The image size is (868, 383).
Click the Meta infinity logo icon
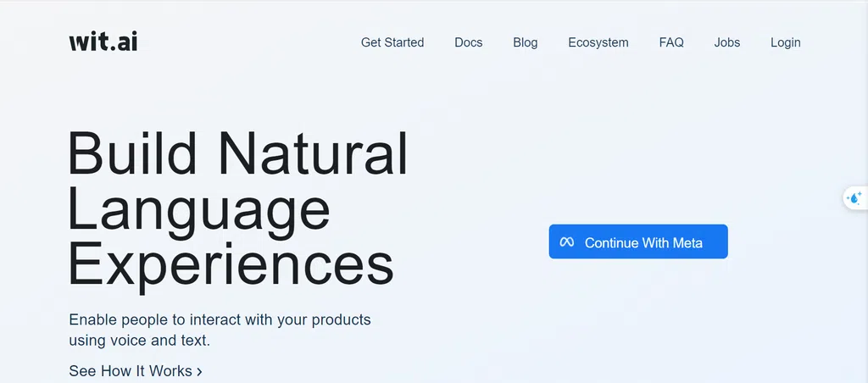click(x=566, y=241)
